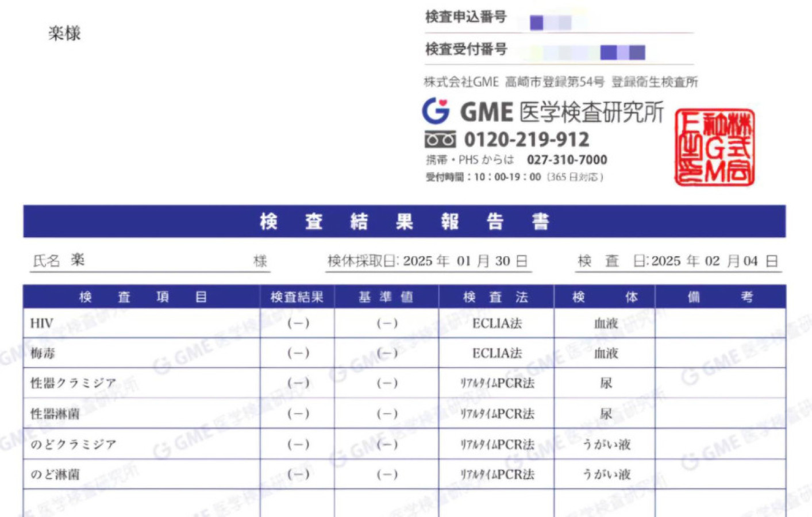This screenshot has height=517, width=812.
Task: Click the 梅毒 test item cell
Action: tap(142, 353)
